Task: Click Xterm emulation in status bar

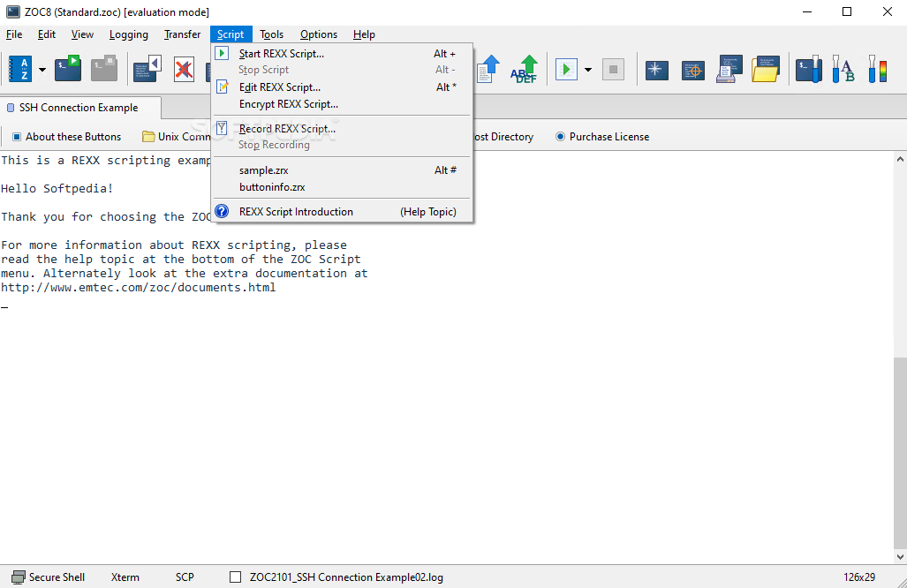Action: [125, 577]
